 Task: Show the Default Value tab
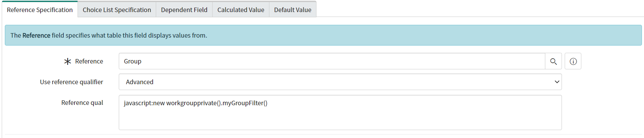click(x=293, y=10)
